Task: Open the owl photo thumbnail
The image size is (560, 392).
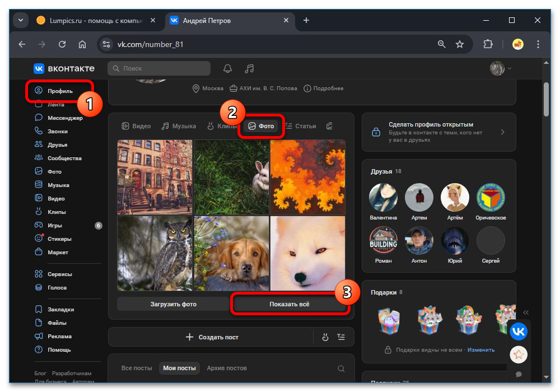Action: [155, 253]
